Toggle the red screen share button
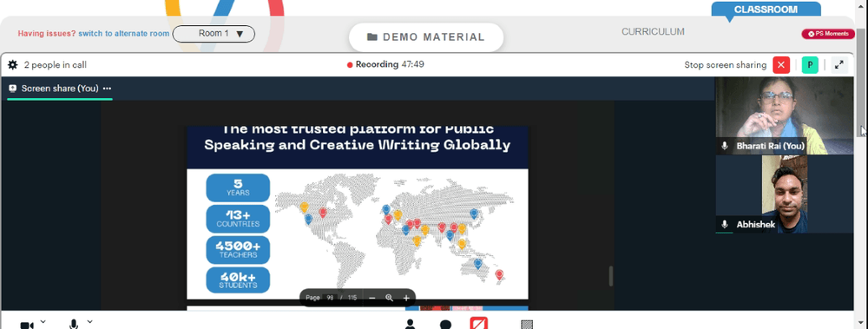Image resolution: width=868 pixels, height=329 pixels. tap(478, 323)
